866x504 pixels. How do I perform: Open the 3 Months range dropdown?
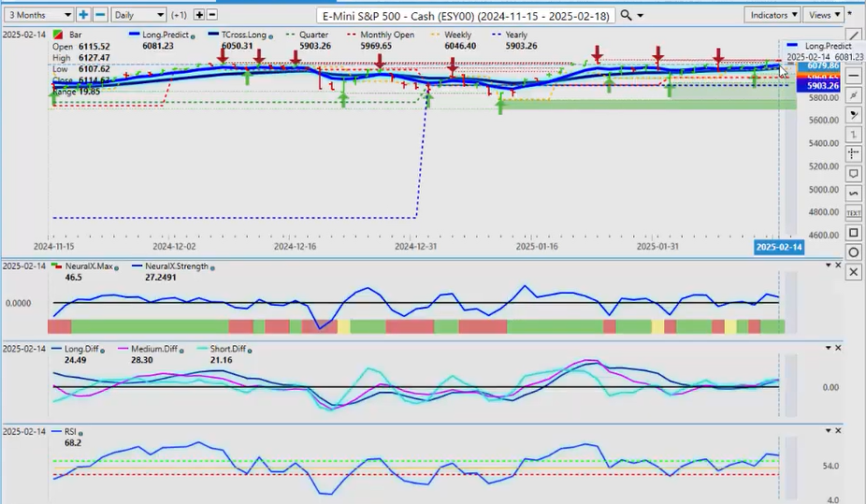38,15
